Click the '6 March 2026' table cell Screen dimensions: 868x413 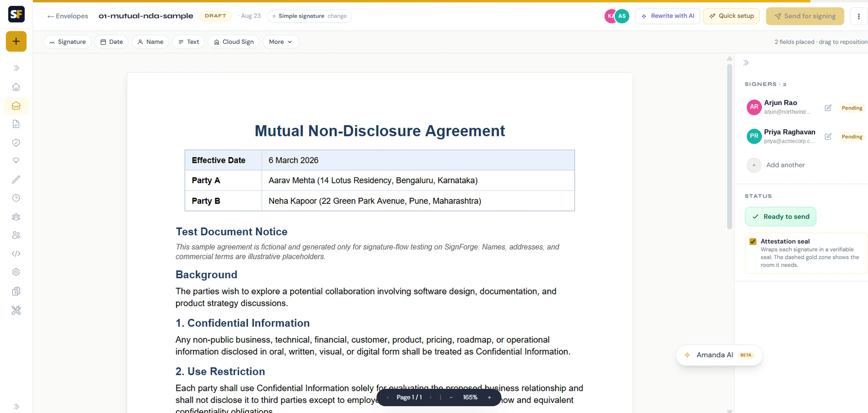pos(418,160)
